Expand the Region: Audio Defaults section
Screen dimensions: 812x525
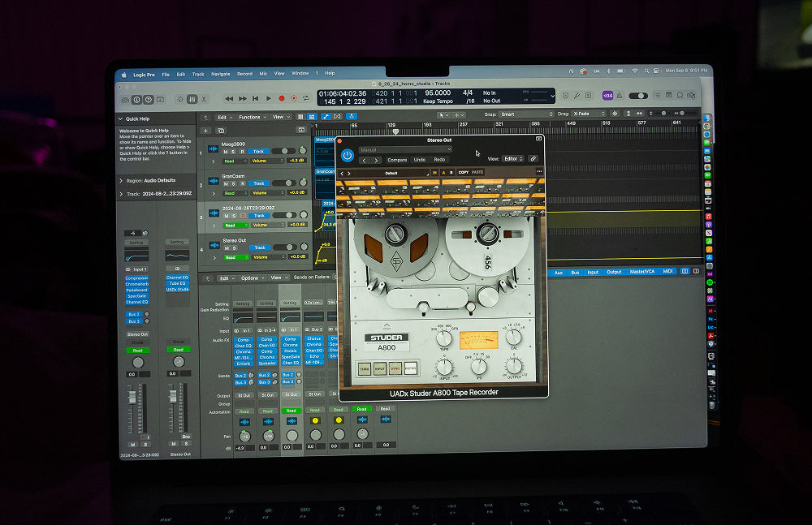point(121,181)
